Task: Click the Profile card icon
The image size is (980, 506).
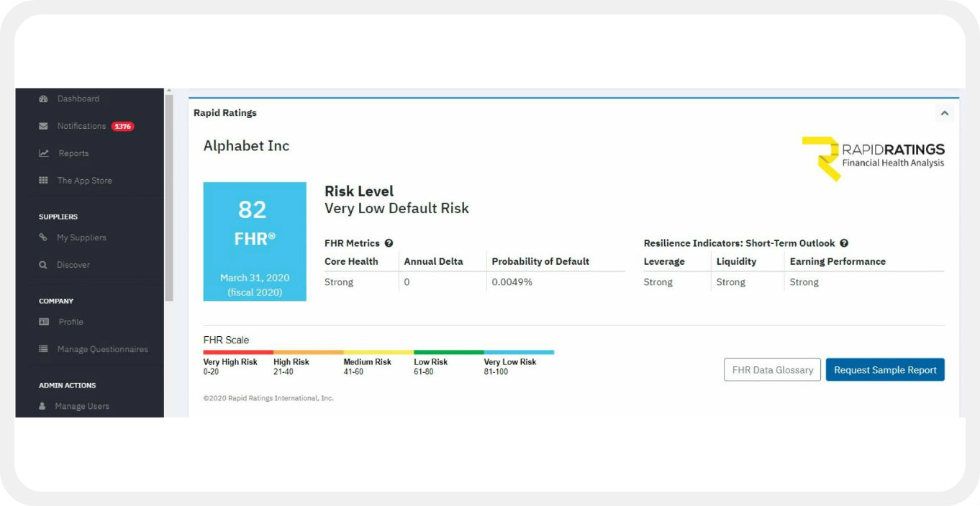Action: click(44, 322)
